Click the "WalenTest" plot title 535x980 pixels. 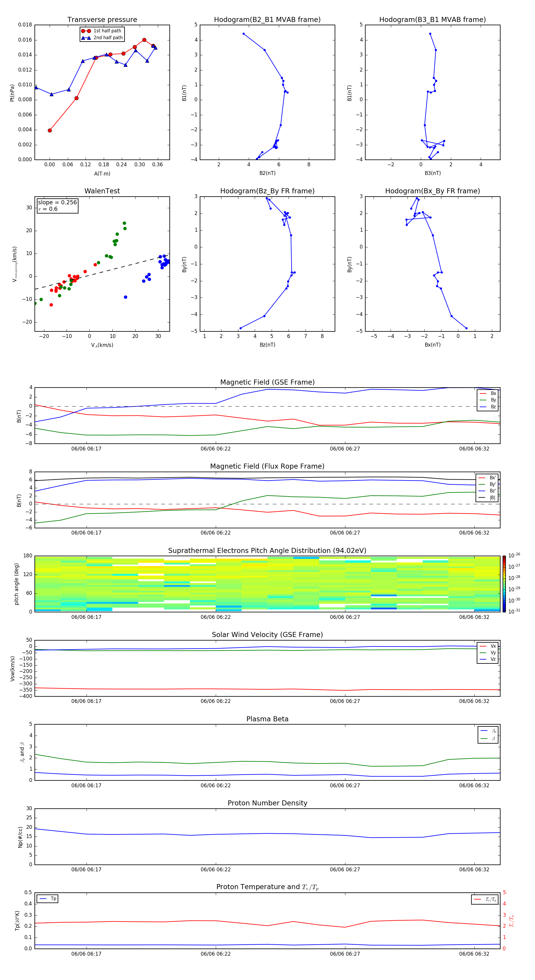tap(102, 191)
